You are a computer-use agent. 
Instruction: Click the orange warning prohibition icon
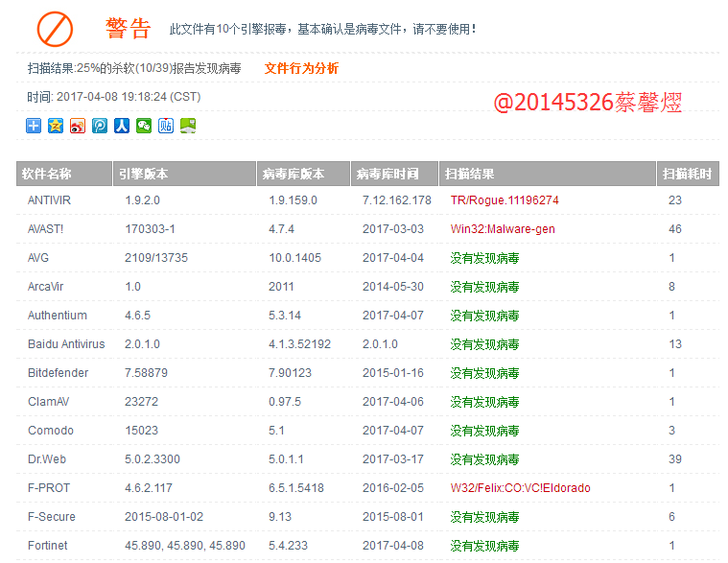coord(55,29)
